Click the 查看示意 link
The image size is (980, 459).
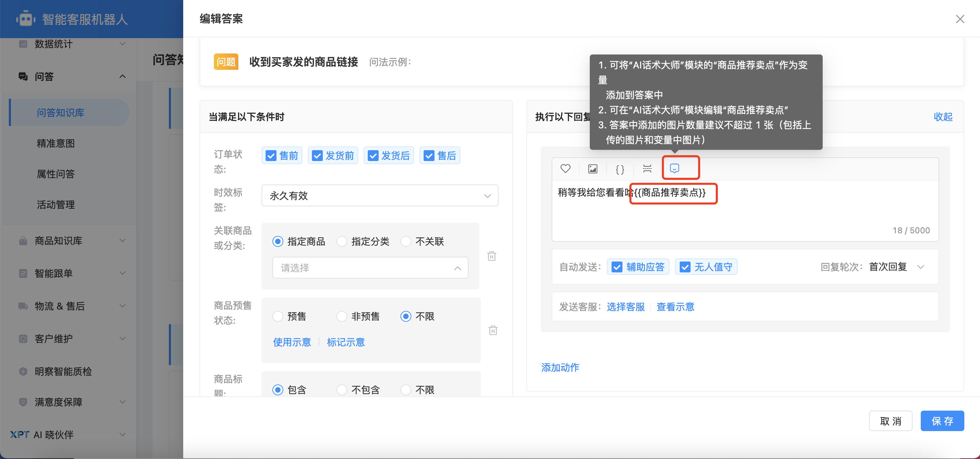tap(675, 307)
